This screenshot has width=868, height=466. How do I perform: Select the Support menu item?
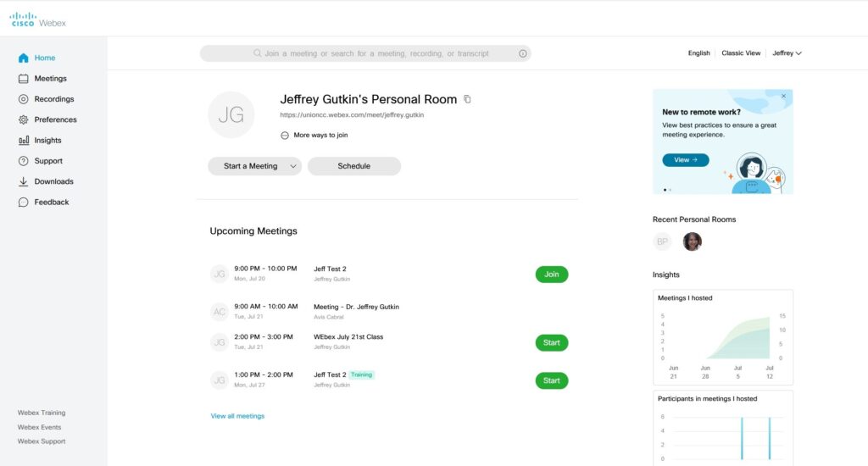(x=47, y=161)
